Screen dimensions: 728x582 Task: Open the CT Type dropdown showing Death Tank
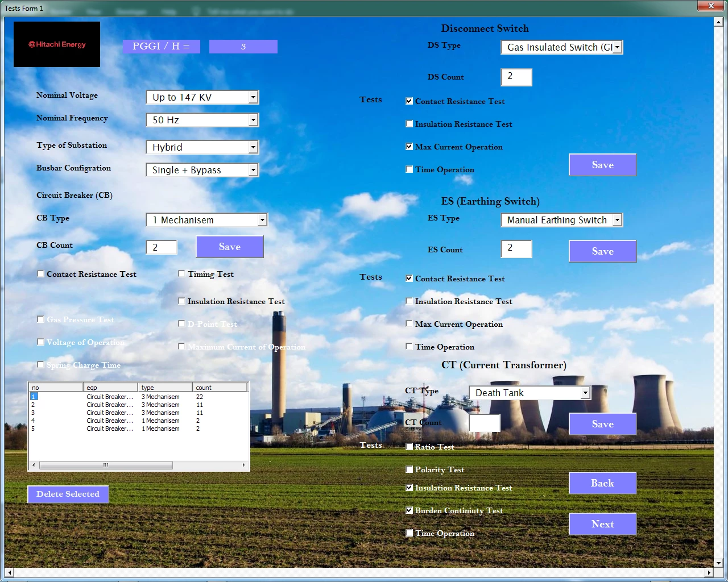585,393
